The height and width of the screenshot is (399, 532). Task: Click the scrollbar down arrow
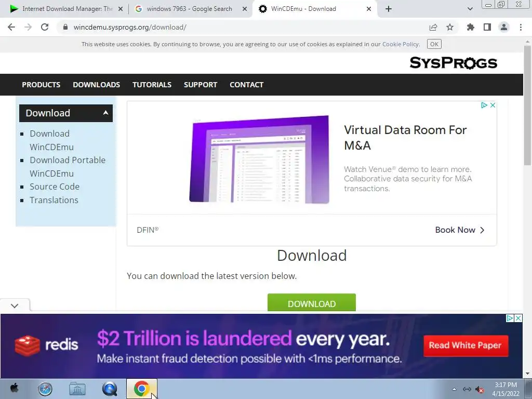pyautogui.click(x=528, y=374)
